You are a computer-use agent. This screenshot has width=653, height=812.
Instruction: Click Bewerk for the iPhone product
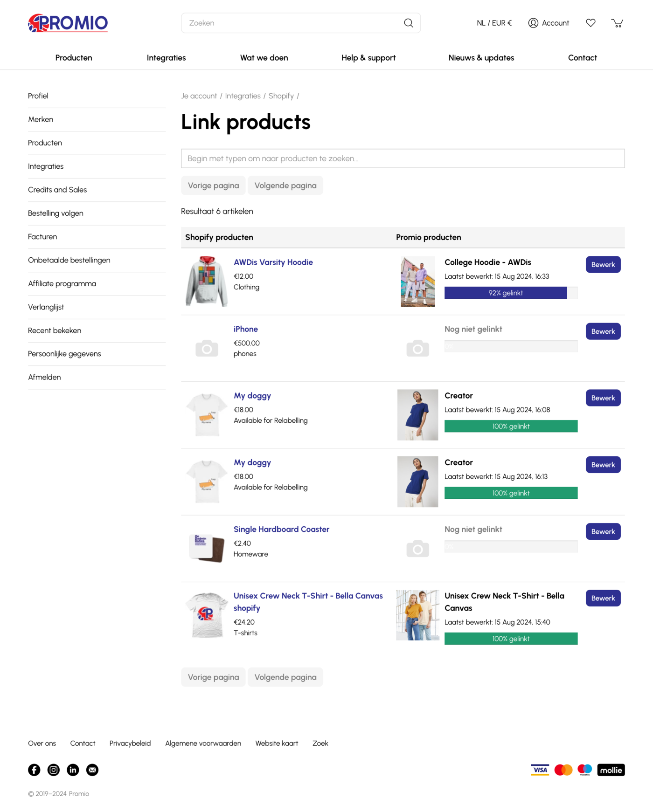[x=603, y=331]
